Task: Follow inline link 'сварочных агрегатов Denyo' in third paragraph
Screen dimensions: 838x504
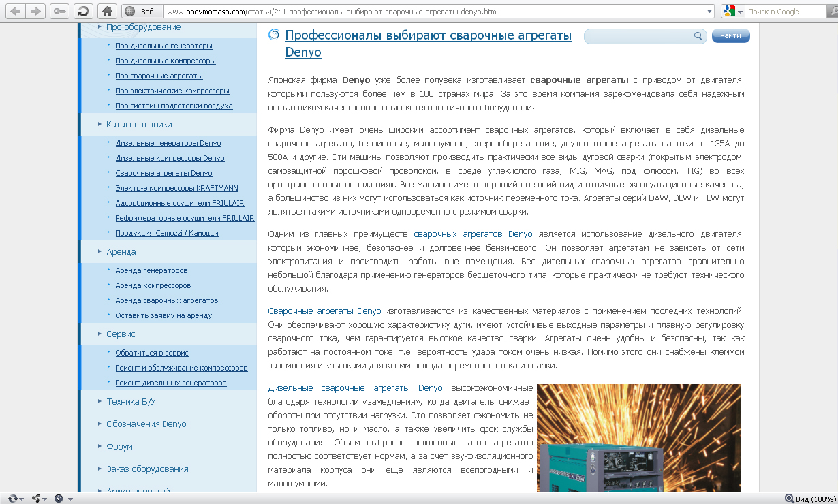Action: coord(473,234)
